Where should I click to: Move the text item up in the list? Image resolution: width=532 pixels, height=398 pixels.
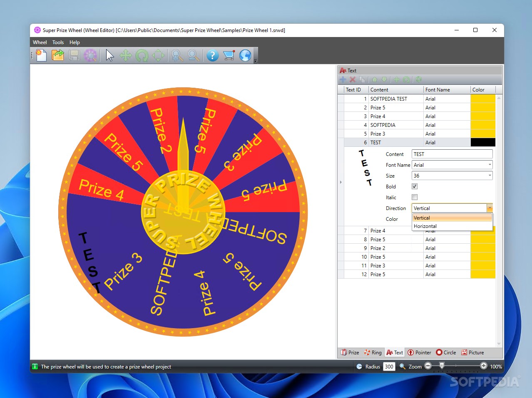click(x=375, y=79)
